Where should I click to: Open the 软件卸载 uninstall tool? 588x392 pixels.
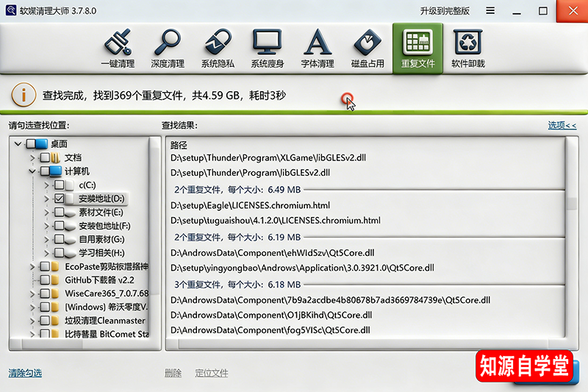[x=468, y=49]
